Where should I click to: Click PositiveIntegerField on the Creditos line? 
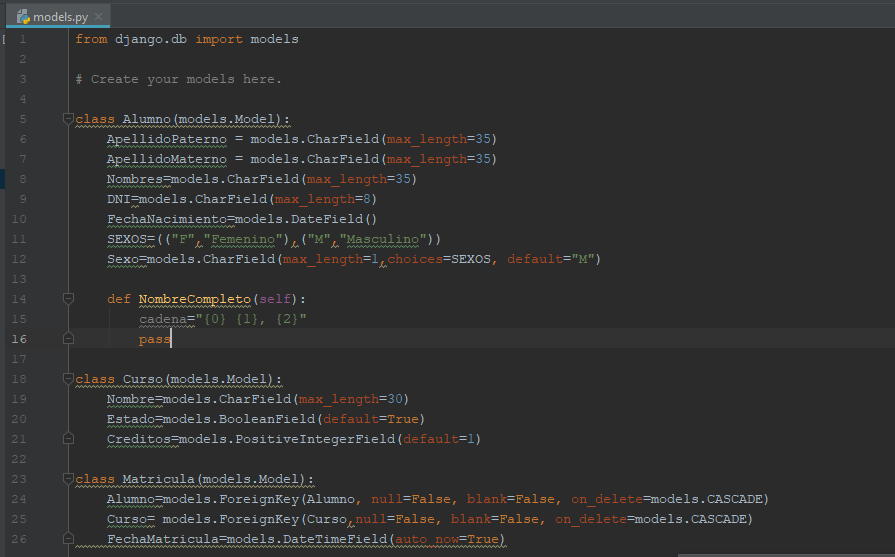click(x=315, y=438)
